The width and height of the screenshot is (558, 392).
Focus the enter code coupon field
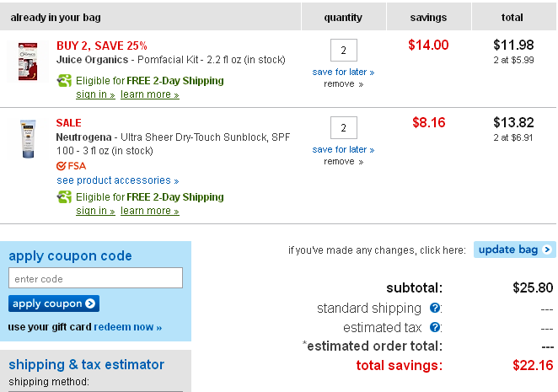[x=95, y=278]
